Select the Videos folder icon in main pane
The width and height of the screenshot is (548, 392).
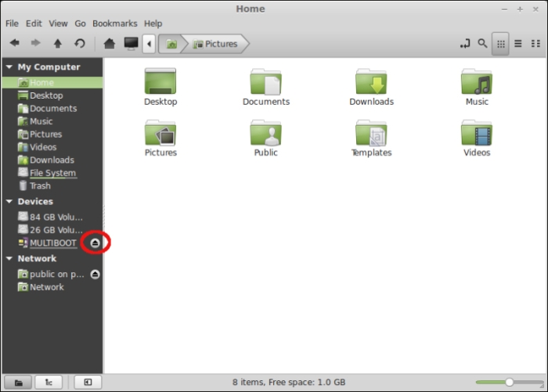coord(477,138)
